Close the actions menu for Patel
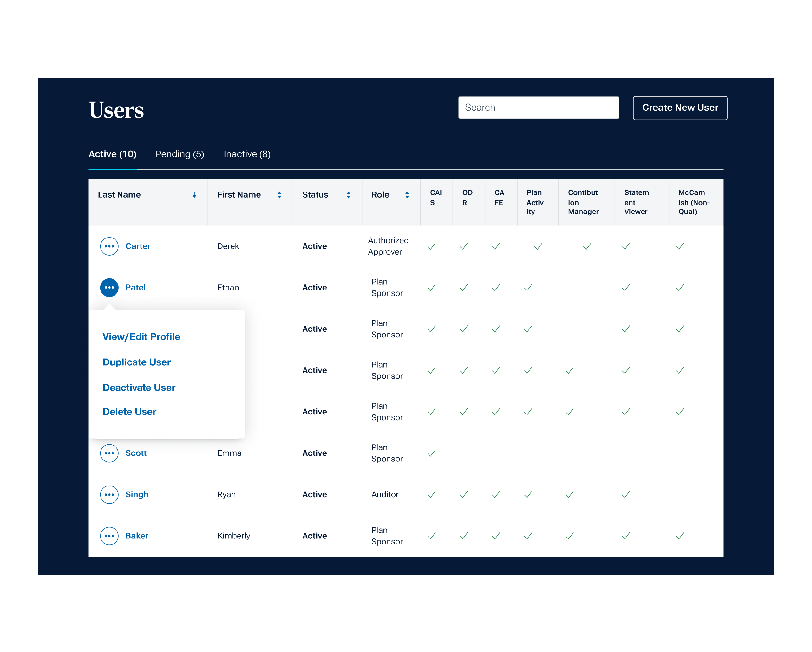The height and width of the screenshot is (652, 812). pos(109,288)
